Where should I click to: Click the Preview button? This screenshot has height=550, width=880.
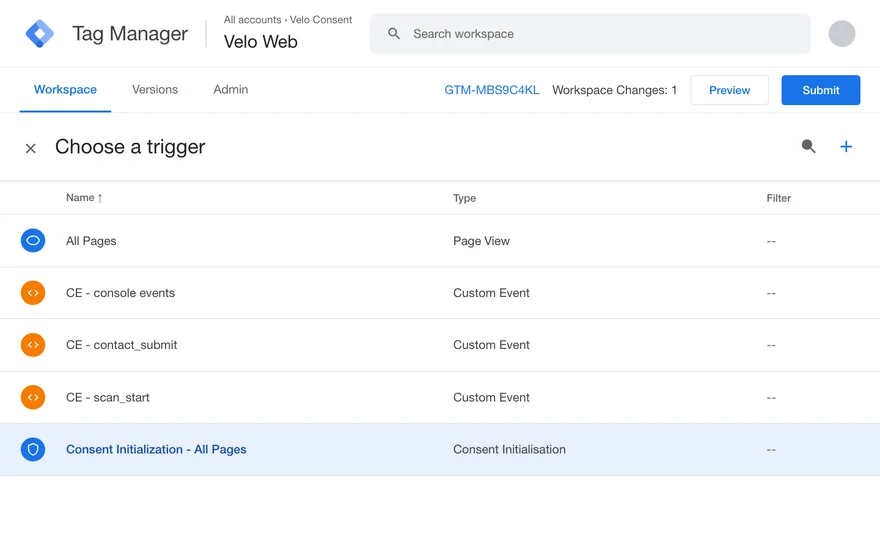point(729,90)
